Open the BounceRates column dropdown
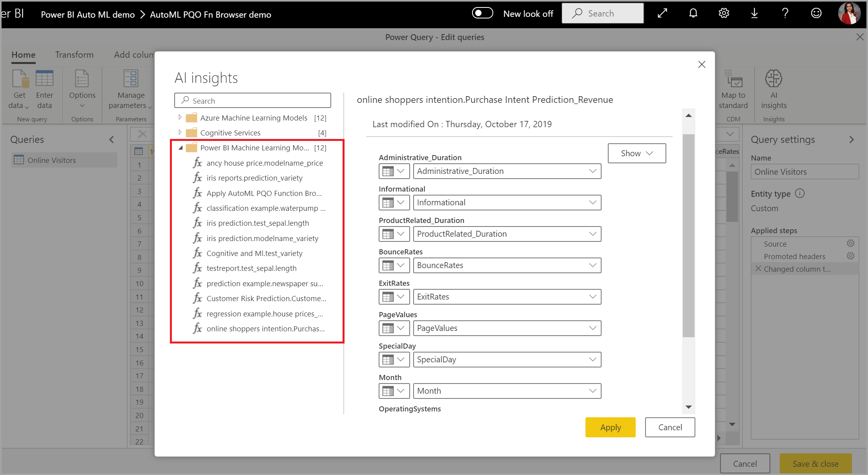Screen dimensions: 868x475 tap(593, 265)
